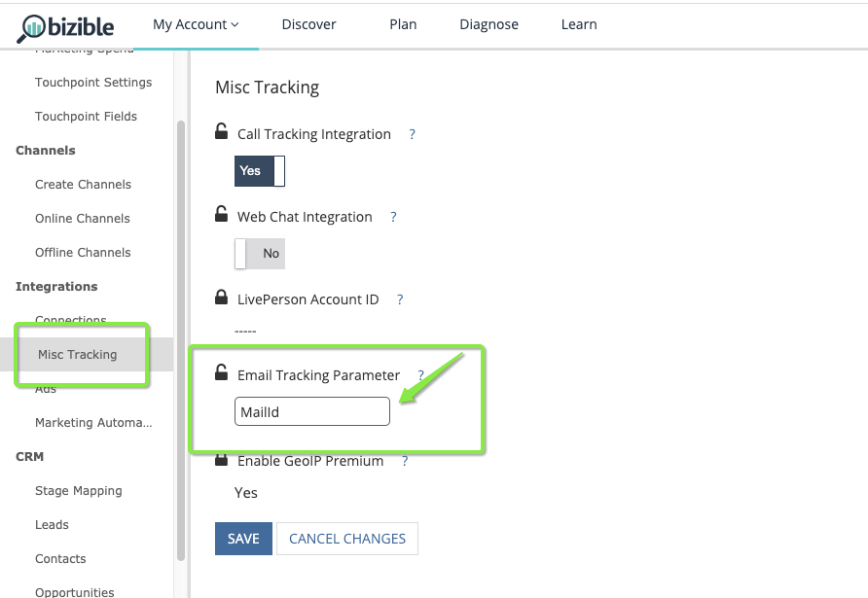Open the Discover menu item
Screen dimensions: 868x598
pyautogui.click(x=308, y=24)
